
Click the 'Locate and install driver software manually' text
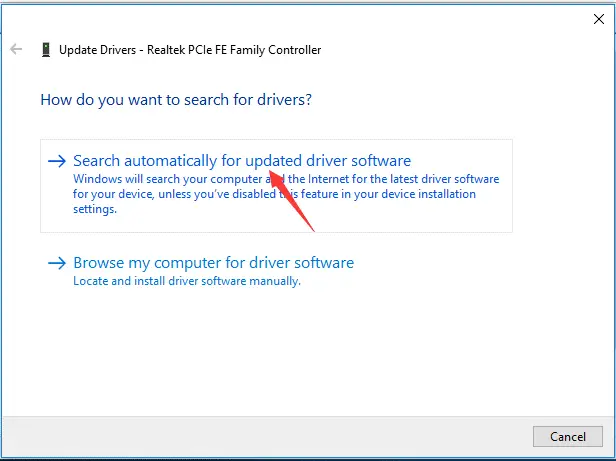(187, 281)
